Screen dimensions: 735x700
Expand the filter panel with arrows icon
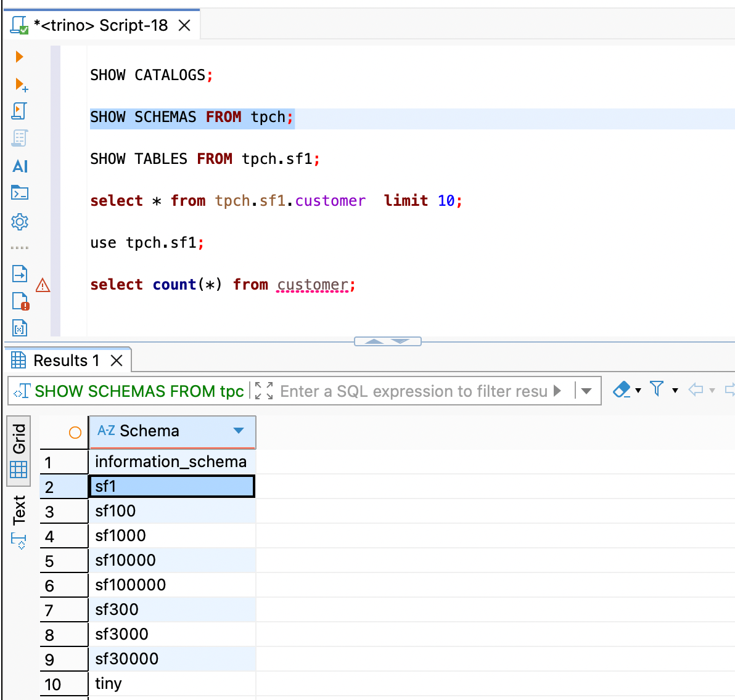[x=264, y=391]
